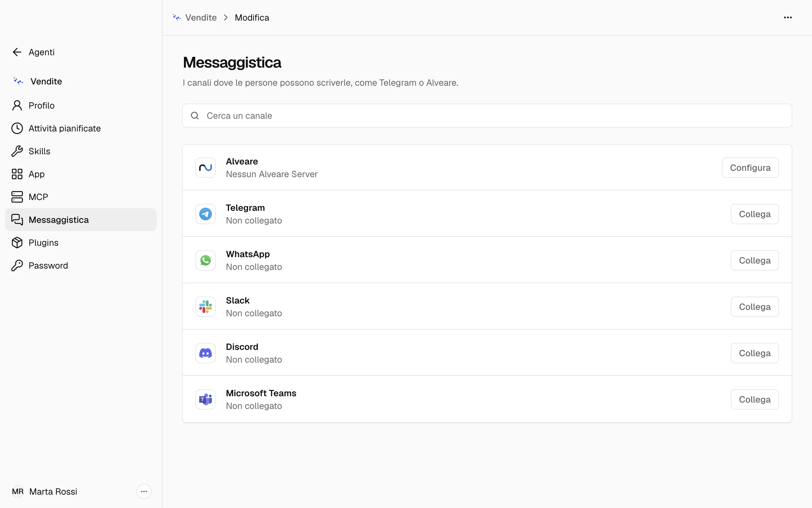
Task: Click the Plugins box icon
Action: (17, 243)
